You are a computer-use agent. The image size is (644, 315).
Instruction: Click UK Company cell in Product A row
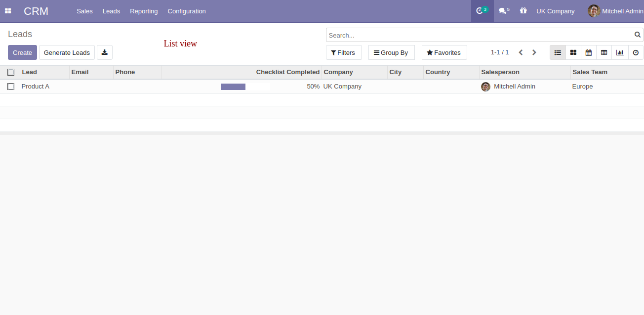click(x=342, y=87)
